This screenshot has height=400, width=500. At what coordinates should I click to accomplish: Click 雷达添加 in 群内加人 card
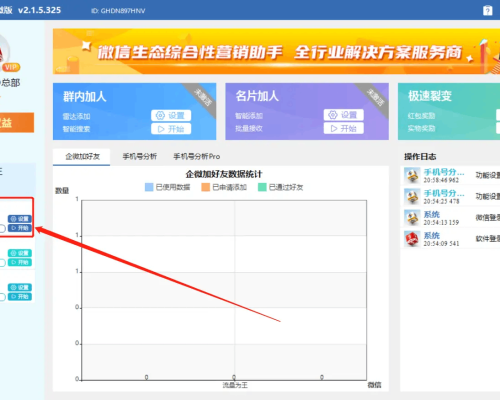tap(76, 116)
